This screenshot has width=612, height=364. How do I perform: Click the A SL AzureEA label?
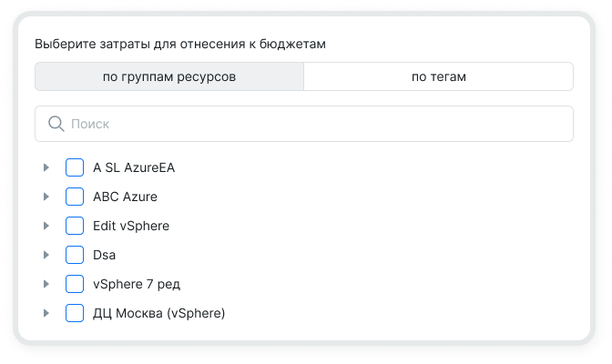click(x=134, y=167)
